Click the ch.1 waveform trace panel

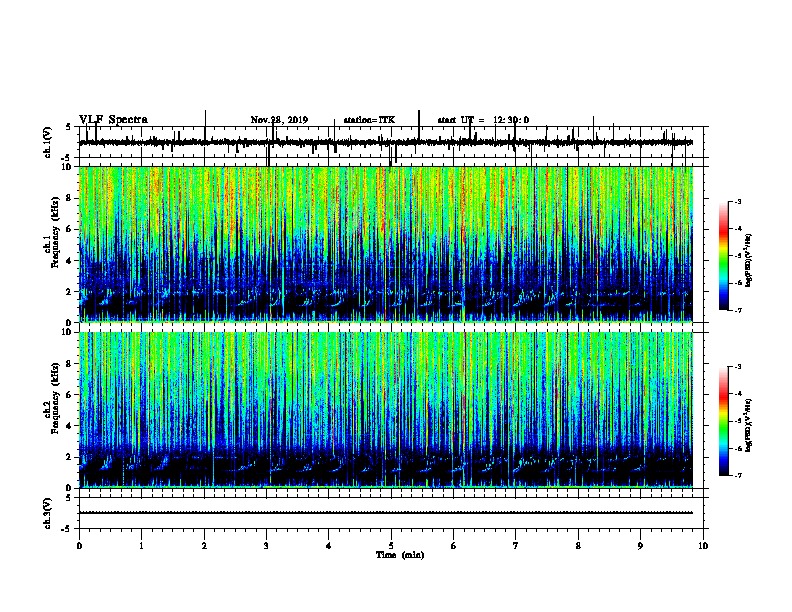click(391, 142)
